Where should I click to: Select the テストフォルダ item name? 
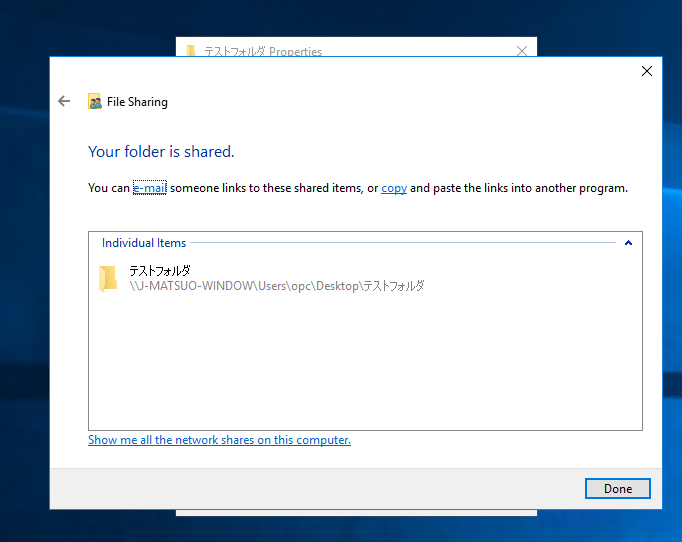click(160, 271)
